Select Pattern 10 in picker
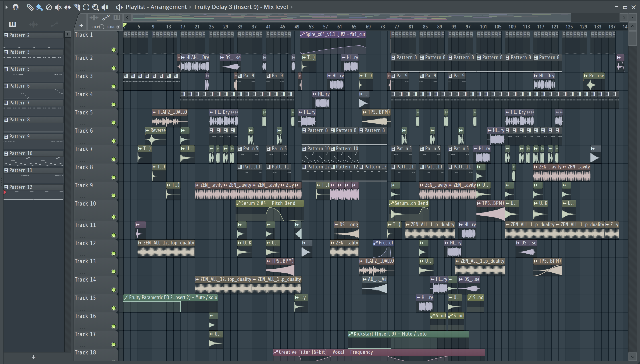The height and width of the screenshot is (364, 640). [34, 154]
